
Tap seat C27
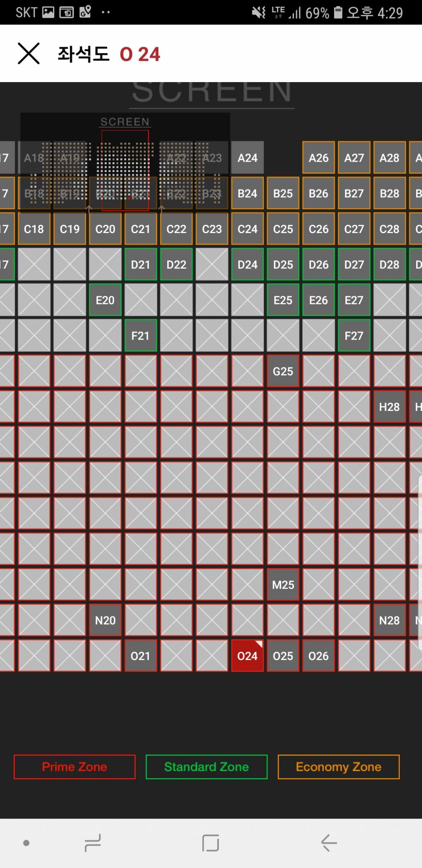[x=354, y=229]
